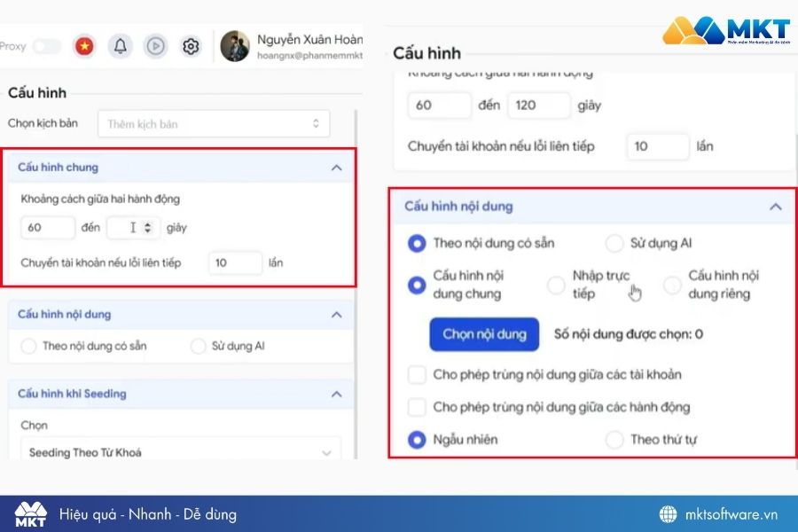
Task: Select left panel Theo nội dung có sẵn
Action: pyautogui.click(x=28, y=346)
